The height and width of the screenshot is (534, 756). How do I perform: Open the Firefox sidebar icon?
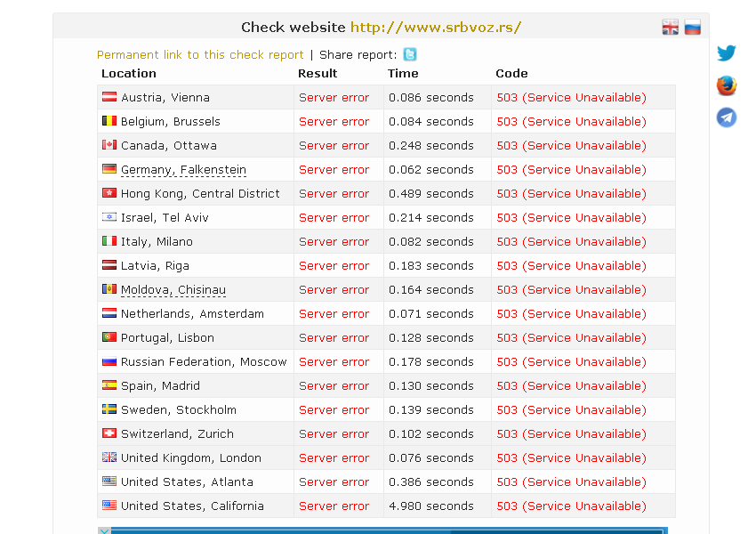[726, 85]
